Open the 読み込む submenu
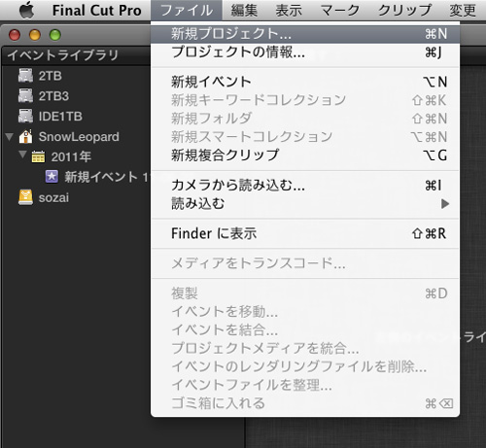Image resolution: width=486 pixels, height=448 pixels. (305, 204)
